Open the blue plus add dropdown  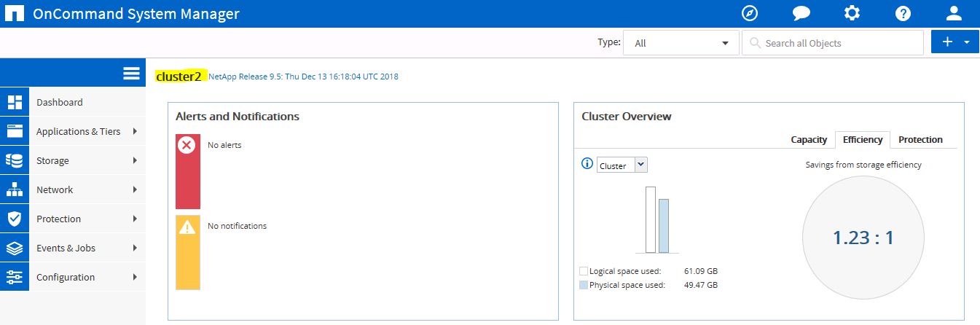tap(955, 42)
